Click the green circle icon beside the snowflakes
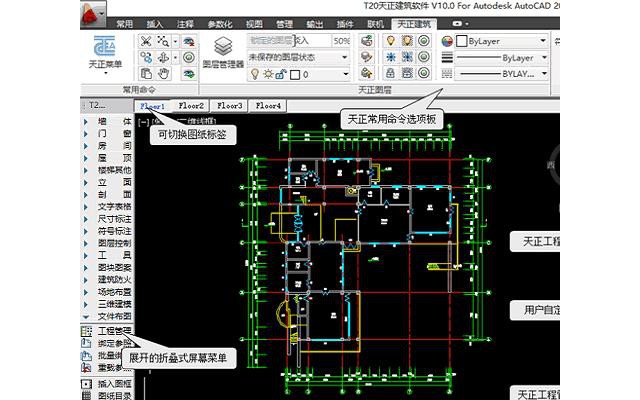Screen dimensions: 640x400 (x=424, y=57)
